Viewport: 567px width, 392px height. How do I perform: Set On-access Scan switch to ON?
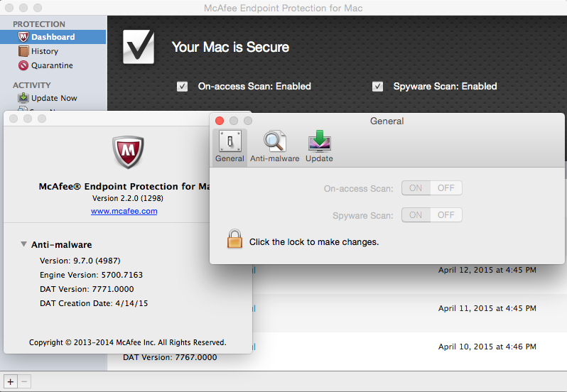point(416,188)
